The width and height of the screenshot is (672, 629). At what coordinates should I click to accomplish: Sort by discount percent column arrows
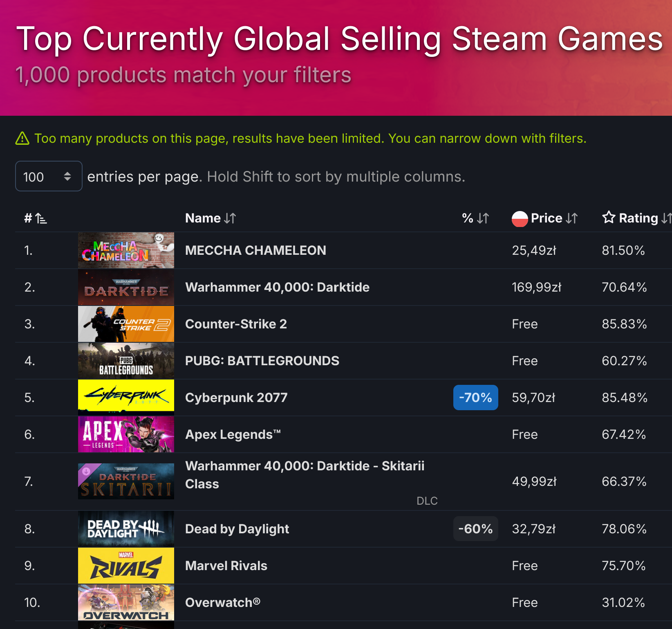pyautogui.click(x=483, y=218)
